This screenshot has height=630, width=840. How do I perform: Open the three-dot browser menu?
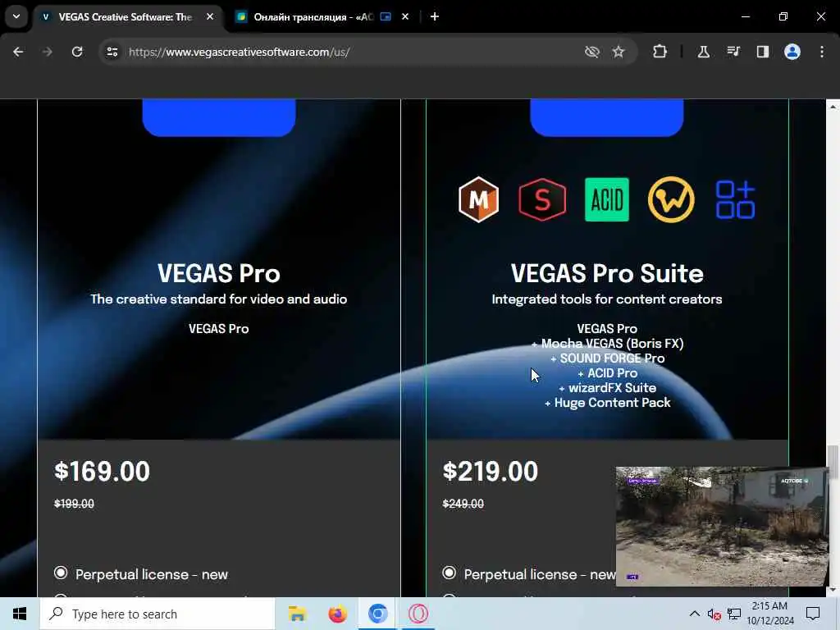pyautogui.click(x=822, y=52)
